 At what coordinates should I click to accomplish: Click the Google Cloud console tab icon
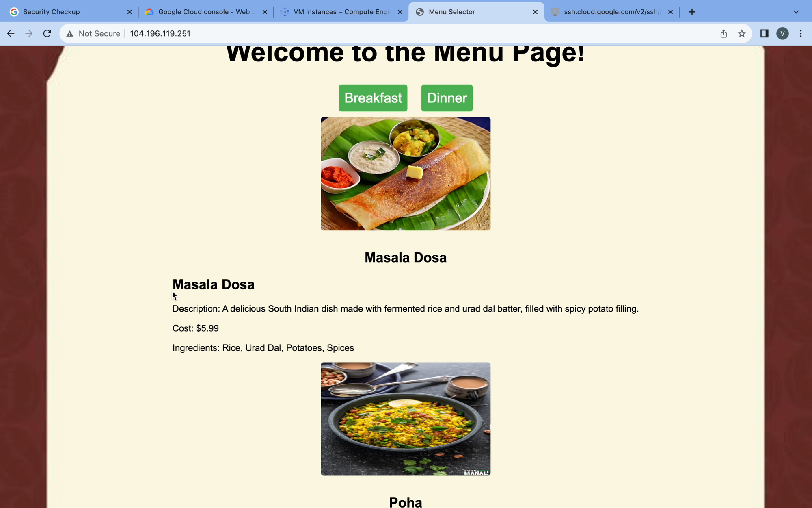click(150, 12)
